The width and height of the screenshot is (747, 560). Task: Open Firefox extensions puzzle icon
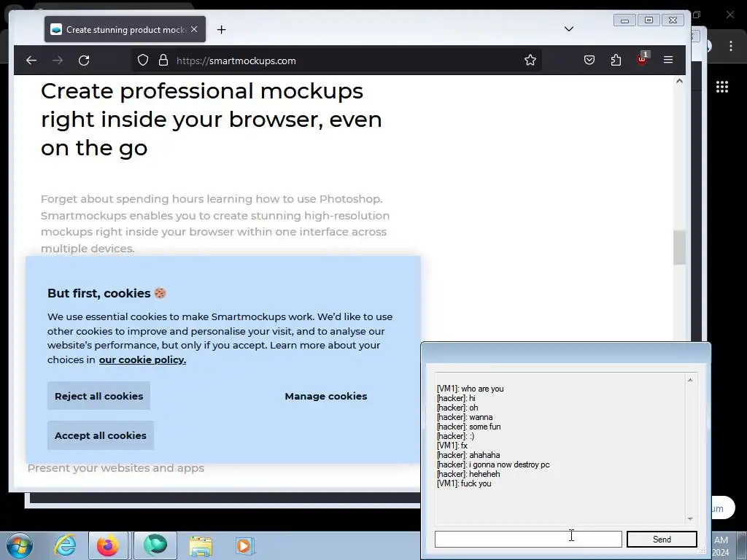616,60
